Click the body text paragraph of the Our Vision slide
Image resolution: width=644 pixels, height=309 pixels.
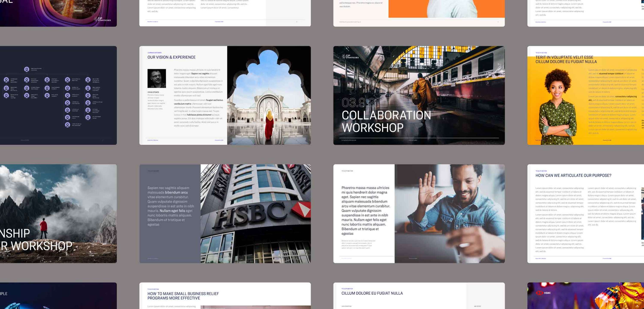click(x=199, y=98)
